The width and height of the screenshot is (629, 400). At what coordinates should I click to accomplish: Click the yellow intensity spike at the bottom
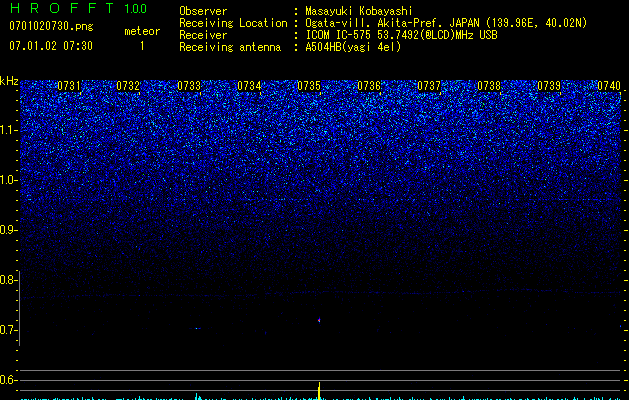319,391
